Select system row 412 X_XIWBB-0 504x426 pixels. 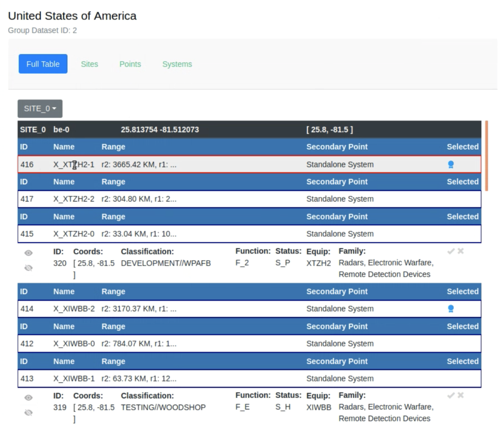click(249, 343)
